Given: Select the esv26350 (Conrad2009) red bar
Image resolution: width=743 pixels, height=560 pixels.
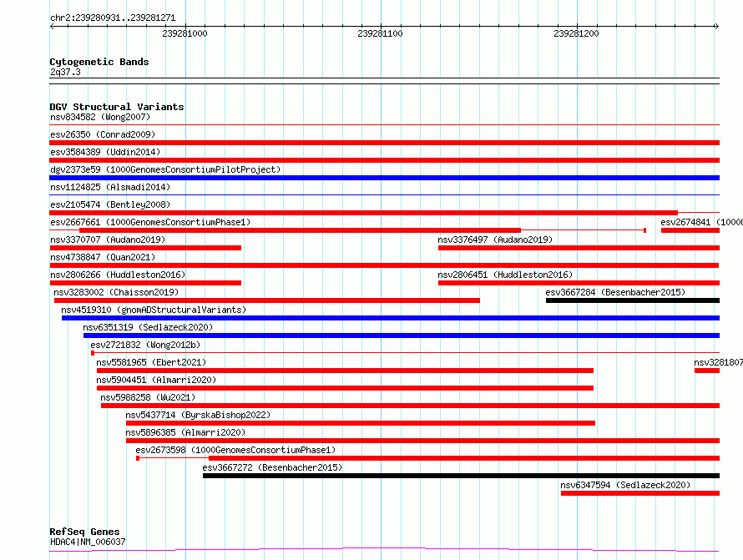Looking at the screenshot, I should click(384, 143).
